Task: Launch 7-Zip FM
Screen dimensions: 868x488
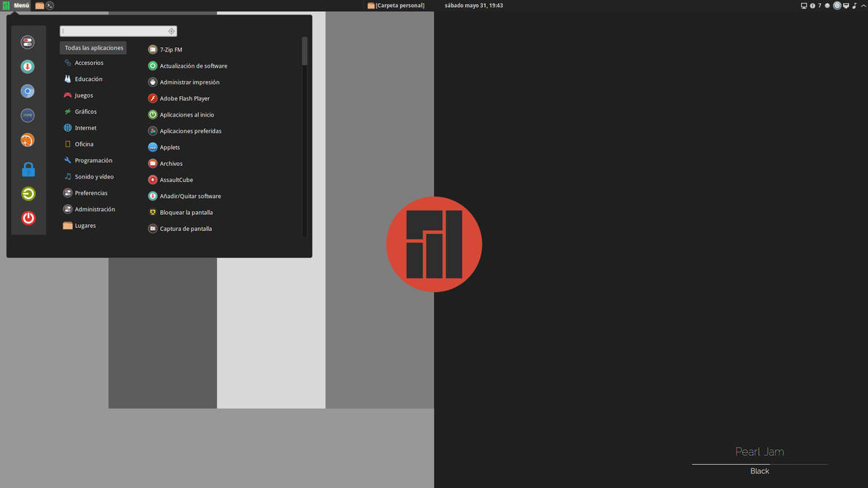Action: point(170,50)
